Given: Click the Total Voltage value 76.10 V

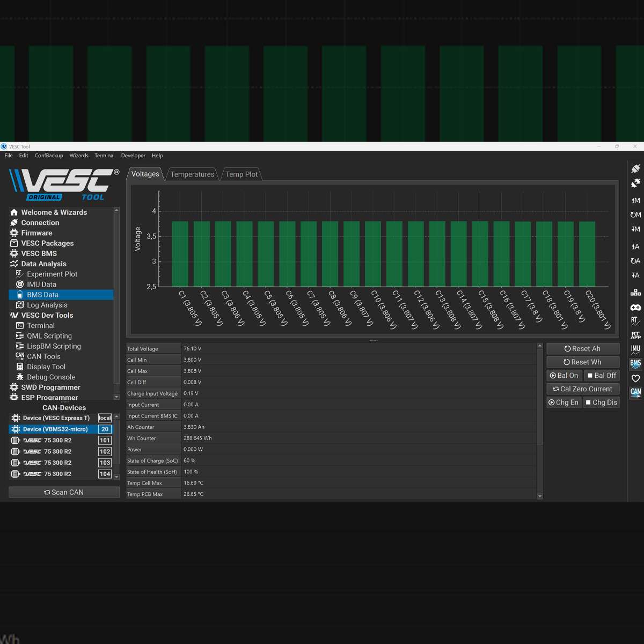Looking at the screenshot, I should click(193, 349).
